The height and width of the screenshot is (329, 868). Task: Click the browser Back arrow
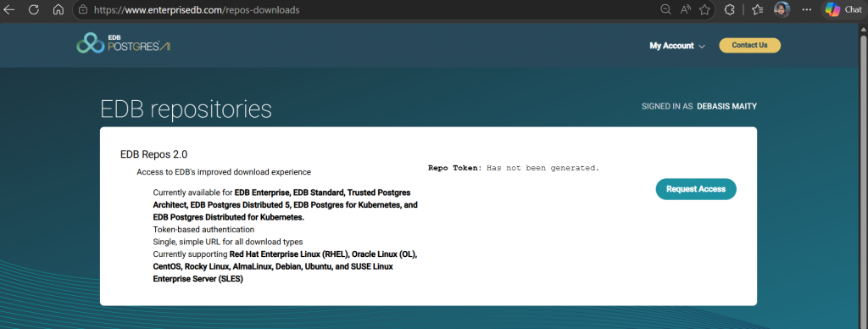click(9, 9)
